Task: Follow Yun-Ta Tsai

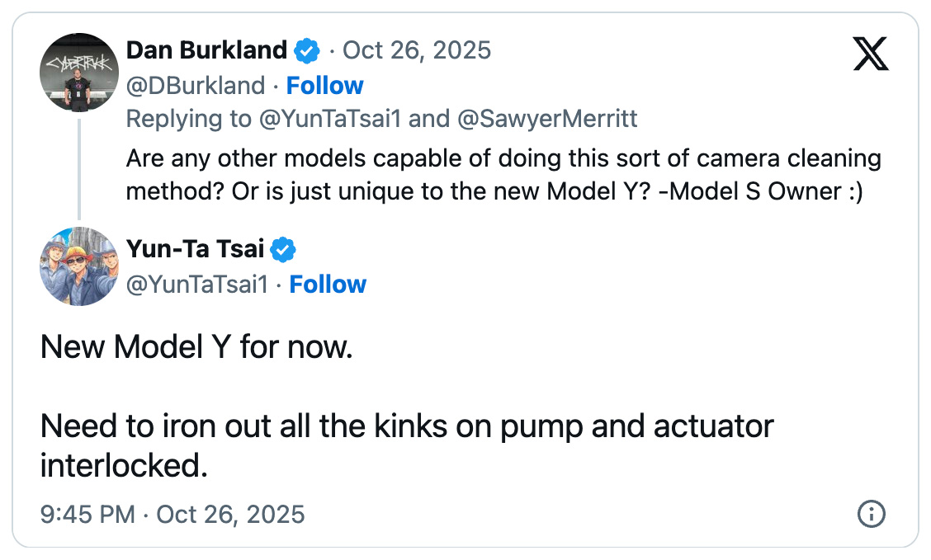Action: click(x=328, y=285)
